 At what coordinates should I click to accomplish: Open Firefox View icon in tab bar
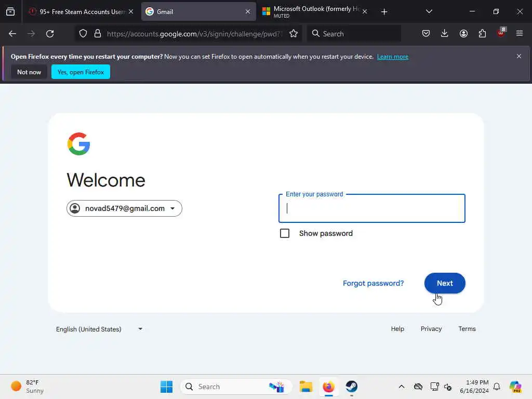[10, 11]
